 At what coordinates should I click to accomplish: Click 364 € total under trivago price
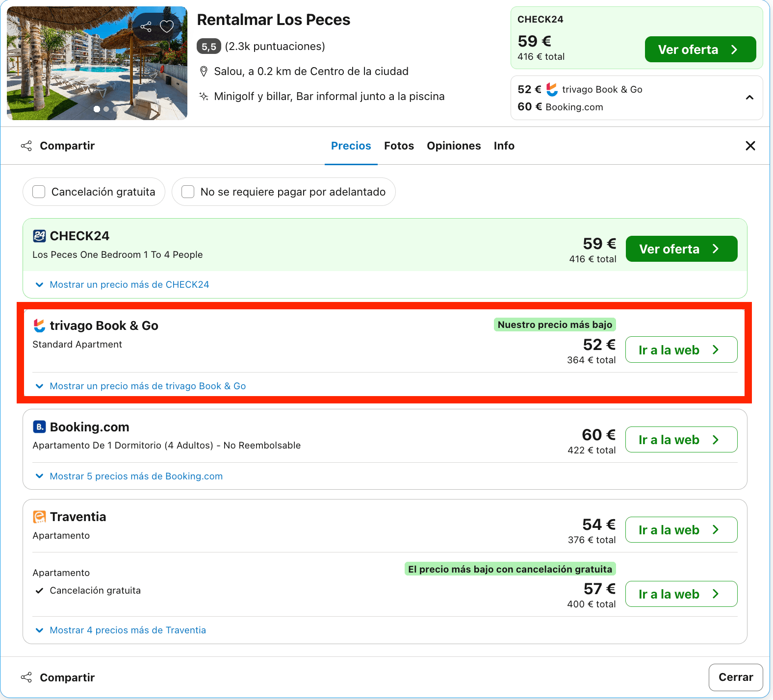tap(592, 360)
